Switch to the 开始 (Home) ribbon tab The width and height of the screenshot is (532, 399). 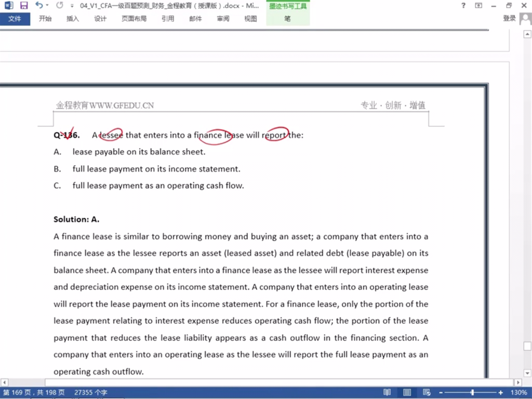coord(45,19)
